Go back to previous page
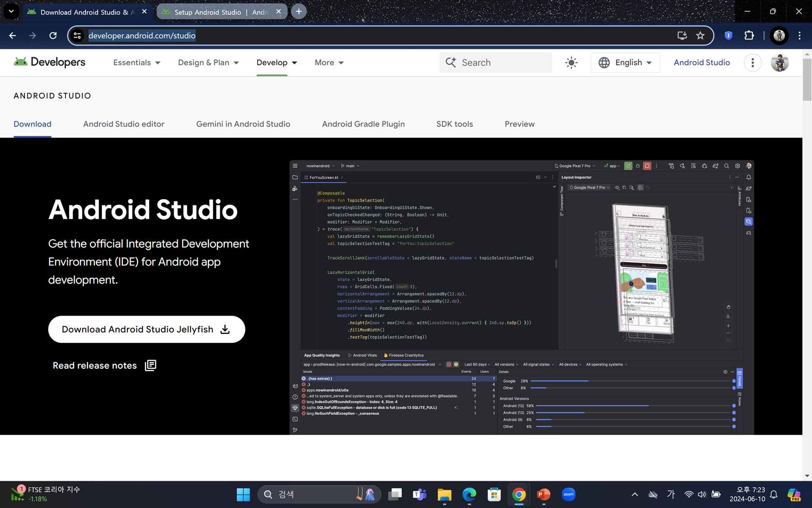This screenshot has width=812, height=508. [13, 36]
